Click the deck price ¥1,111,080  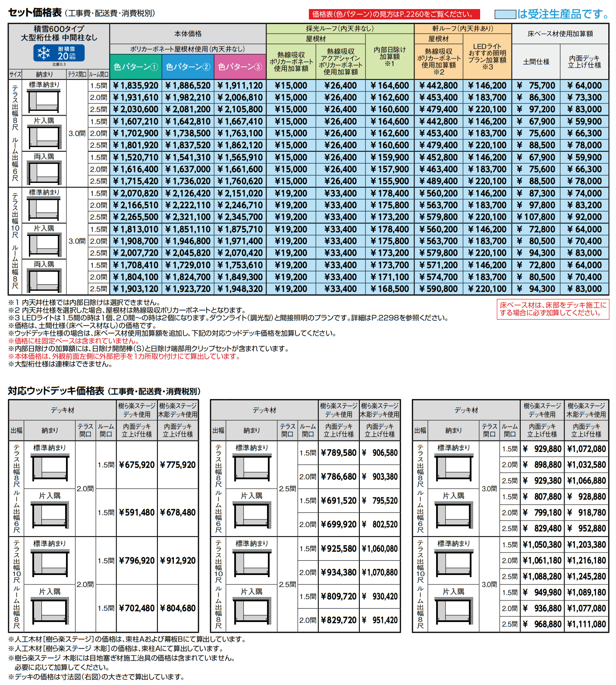(x=586, y=624)
